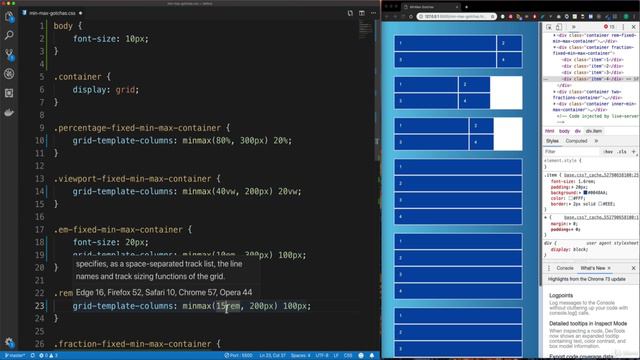
Task: Click the html breadcrumb in DevTools
Action: point(549,131)
